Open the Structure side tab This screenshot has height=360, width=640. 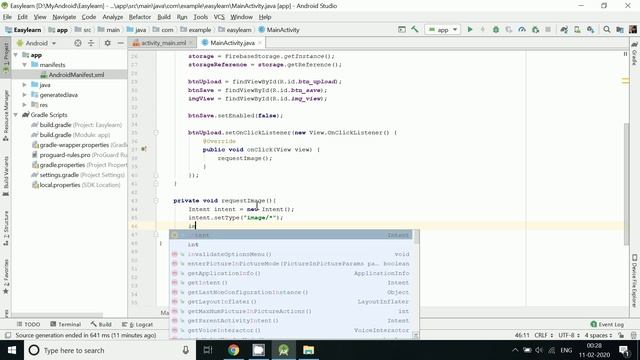click(6, 228)
